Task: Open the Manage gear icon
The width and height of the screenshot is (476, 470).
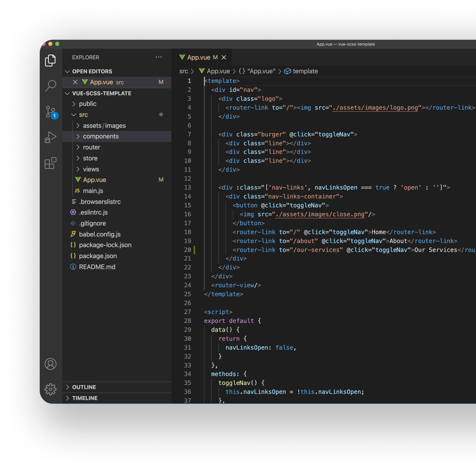Action: click(x=50, y=389)
